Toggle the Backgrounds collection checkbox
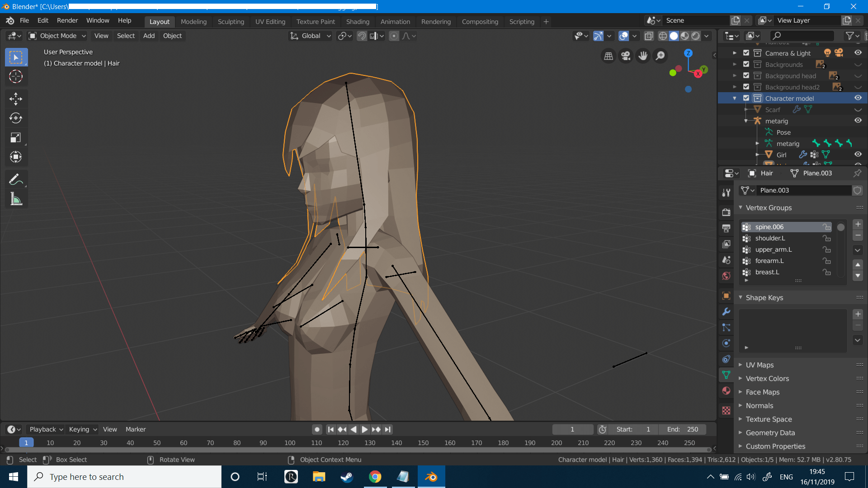The width and height of the screenshot is (868, 488). point(746,64)
